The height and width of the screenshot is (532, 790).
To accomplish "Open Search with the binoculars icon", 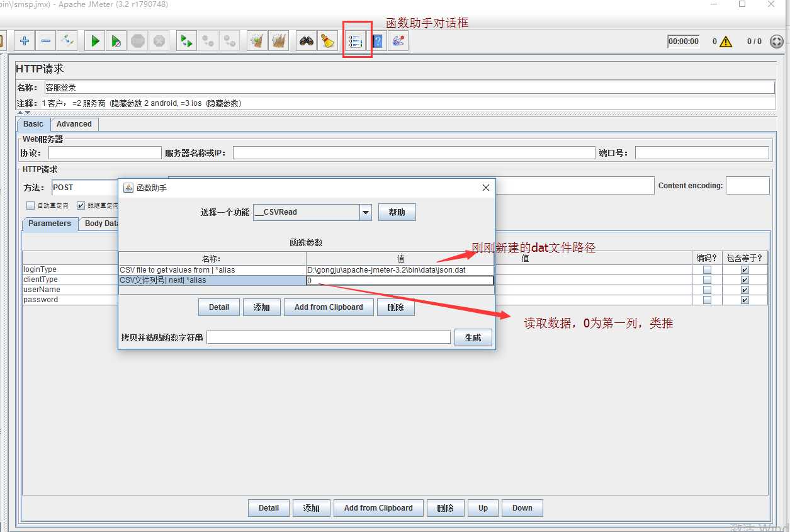I will click(x=307, y=42).
